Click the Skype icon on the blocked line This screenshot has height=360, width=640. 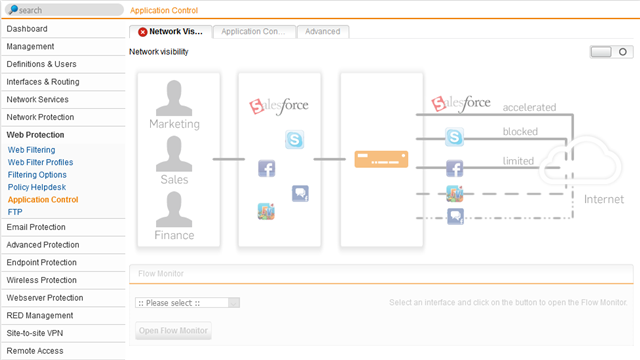(454, 137)
